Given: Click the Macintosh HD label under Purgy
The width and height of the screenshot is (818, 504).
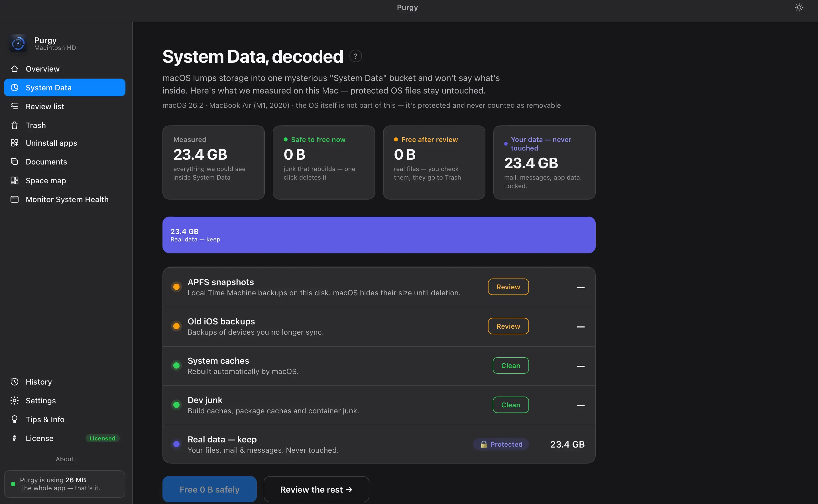Looking at the screenshot, I should tap(55, 48).
